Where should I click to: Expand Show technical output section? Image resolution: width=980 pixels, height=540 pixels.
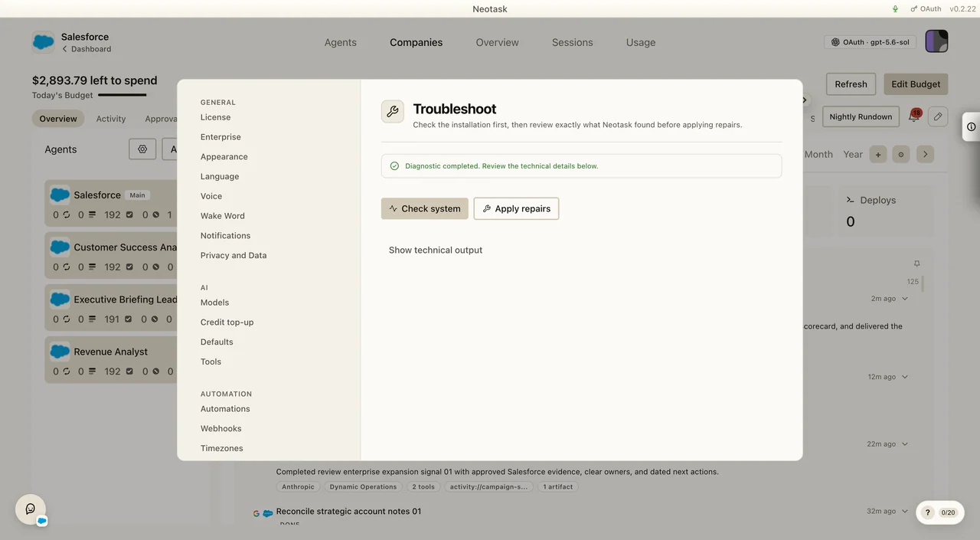tap(436, 250)
